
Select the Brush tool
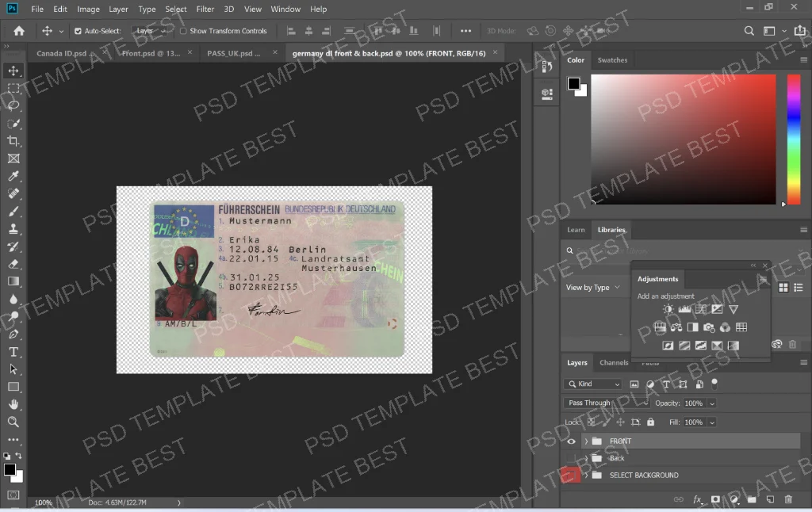point(13,211)
